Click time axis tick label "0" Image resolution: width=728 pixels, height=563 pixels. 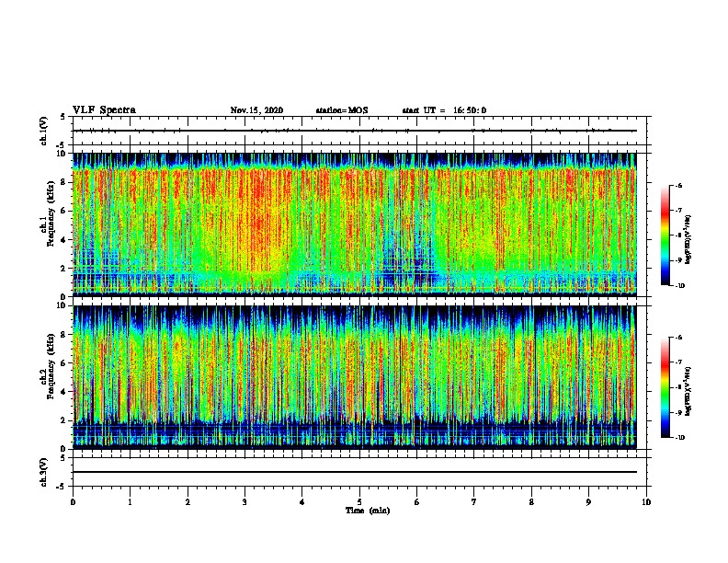click(x=73, y=502)
